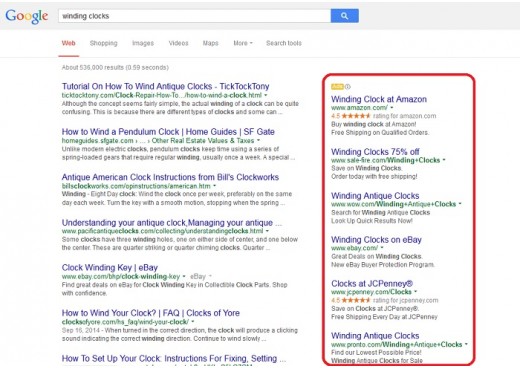
Task: Open Winding Clock at Amazon ad
Action: [x=379, y=99]
